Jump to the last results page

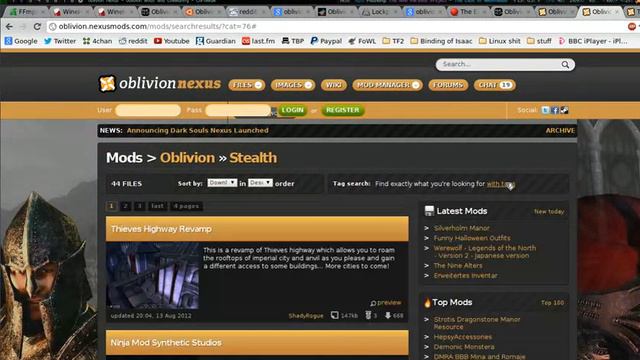pyautogui.click(x=158, y=206)
